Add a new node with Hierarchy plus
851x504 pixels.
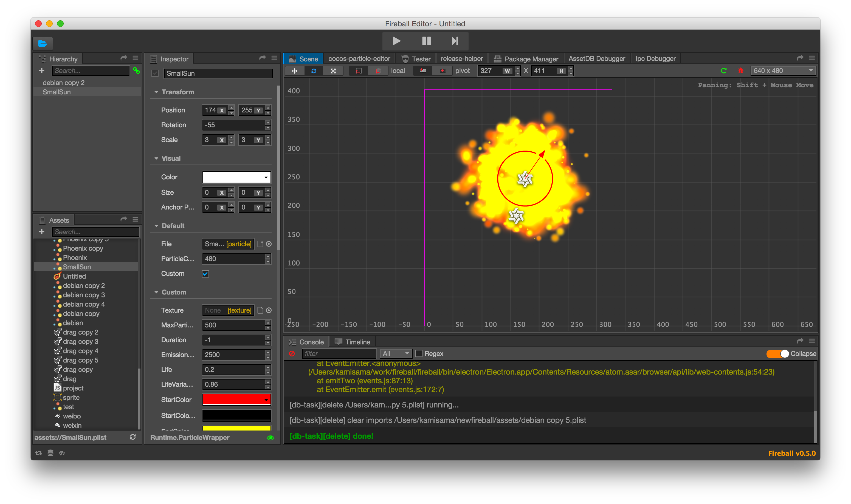[x=41, y=70]
